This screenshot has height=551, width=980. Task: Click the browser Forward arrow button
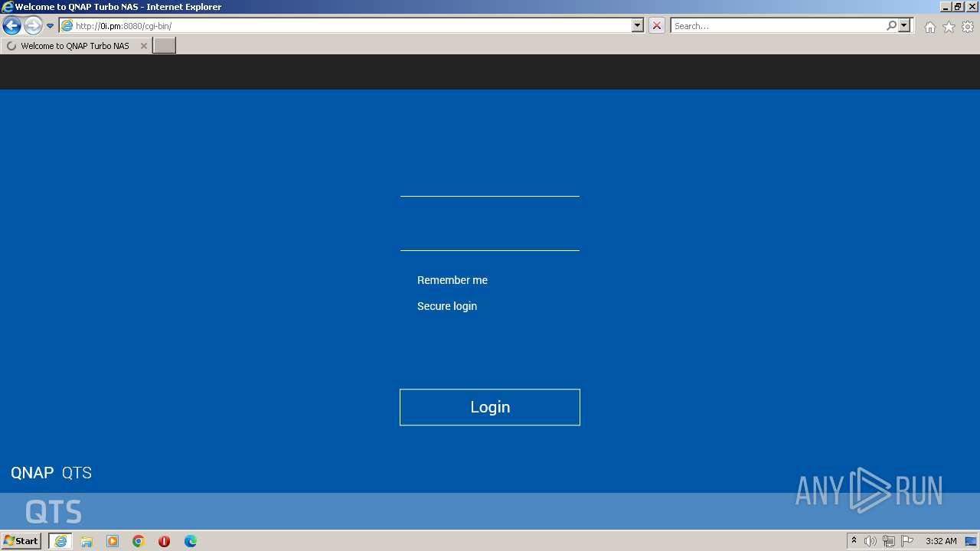tap(33, 26)
